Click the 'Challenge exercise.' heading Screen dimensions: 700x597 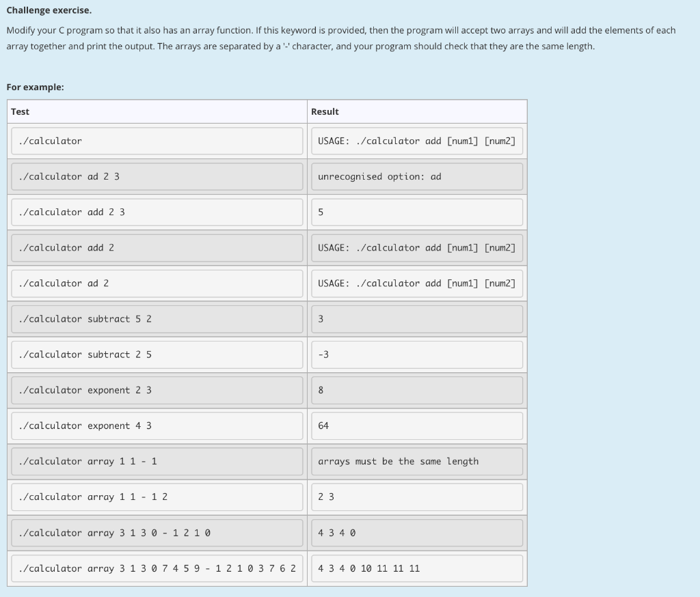click(49, 10)
